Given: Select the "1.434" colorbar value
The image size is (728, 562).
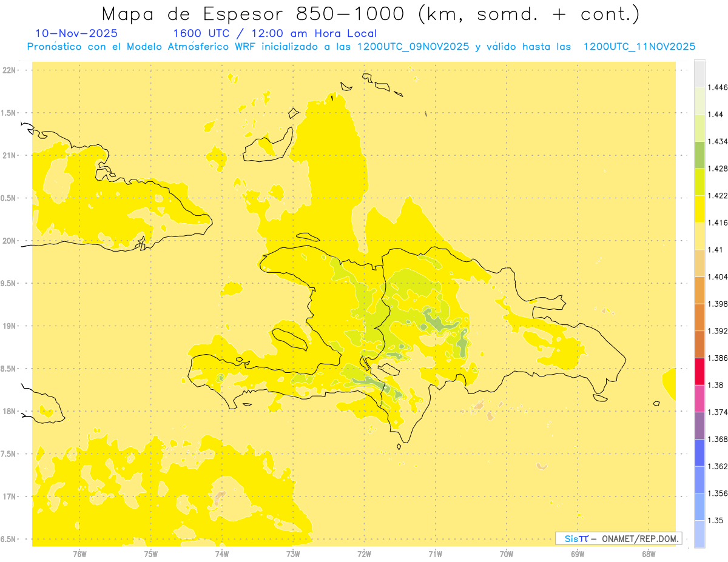Looking at the screenshot, I should coord(718,141).
